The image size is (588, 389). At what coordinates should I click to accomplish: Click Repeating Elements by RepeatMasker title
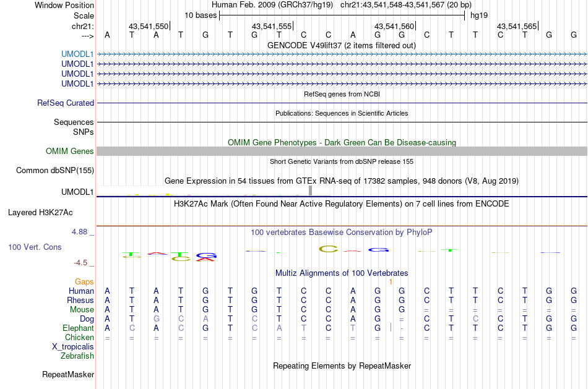[x=342, y=365]
